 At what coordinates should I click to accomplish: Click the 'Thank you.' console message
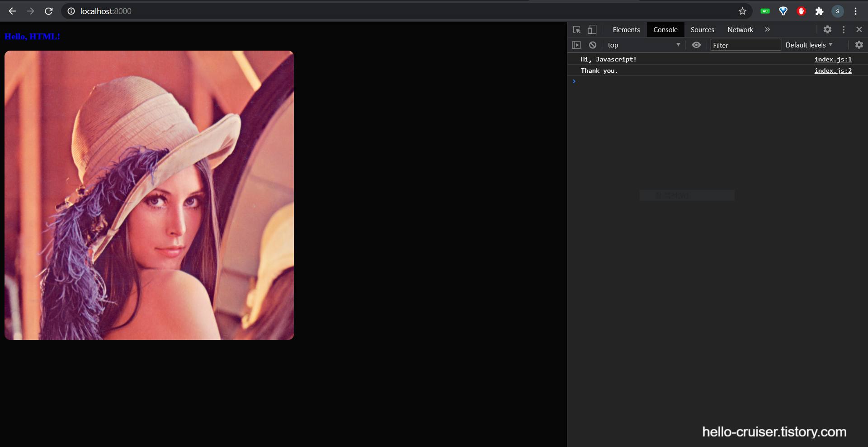point(599,71)
